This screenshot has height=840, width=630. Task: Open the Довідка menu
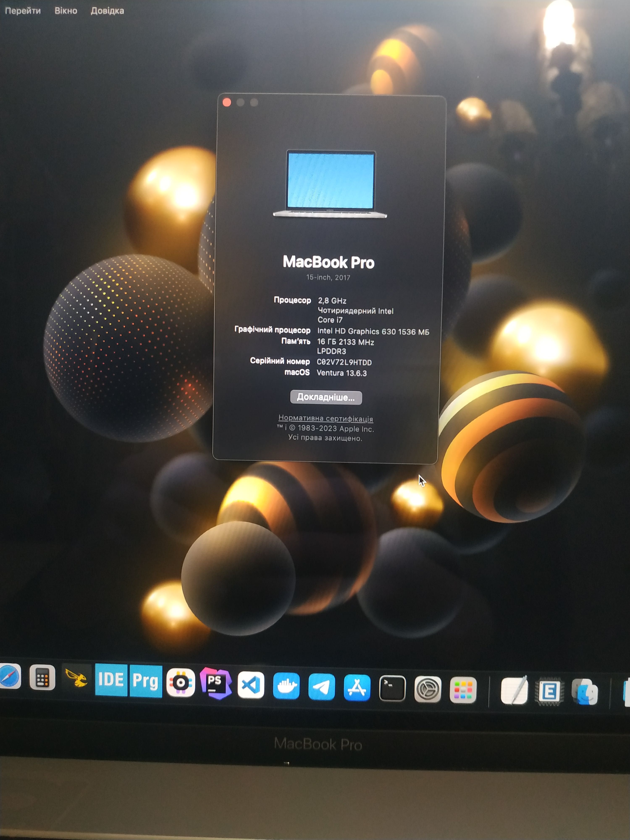[108, 11]
